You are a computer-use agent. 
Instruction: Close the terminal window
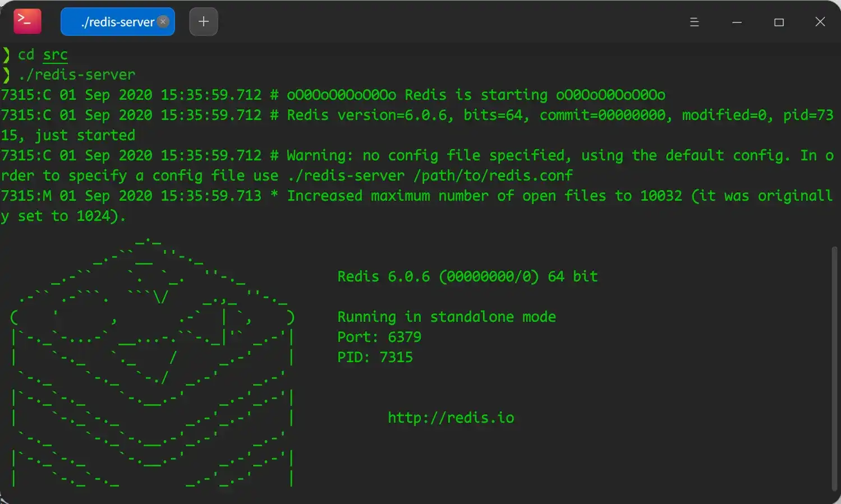tap(820, 22)
